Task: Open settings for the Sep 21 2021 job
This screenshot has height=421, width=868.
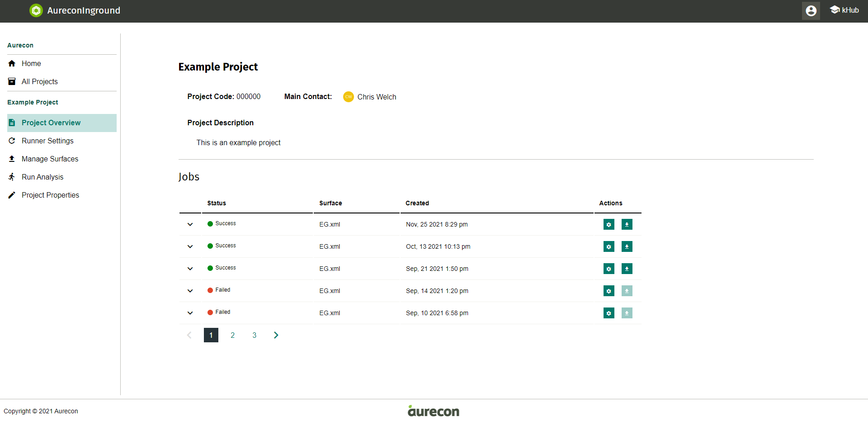Action: point(609,269)
